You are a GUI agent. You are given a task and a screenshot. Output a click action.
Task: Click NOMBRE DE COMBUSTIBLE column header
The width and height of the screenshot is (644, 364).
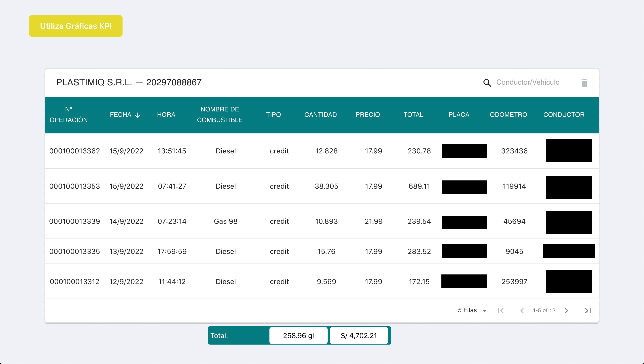220,115
